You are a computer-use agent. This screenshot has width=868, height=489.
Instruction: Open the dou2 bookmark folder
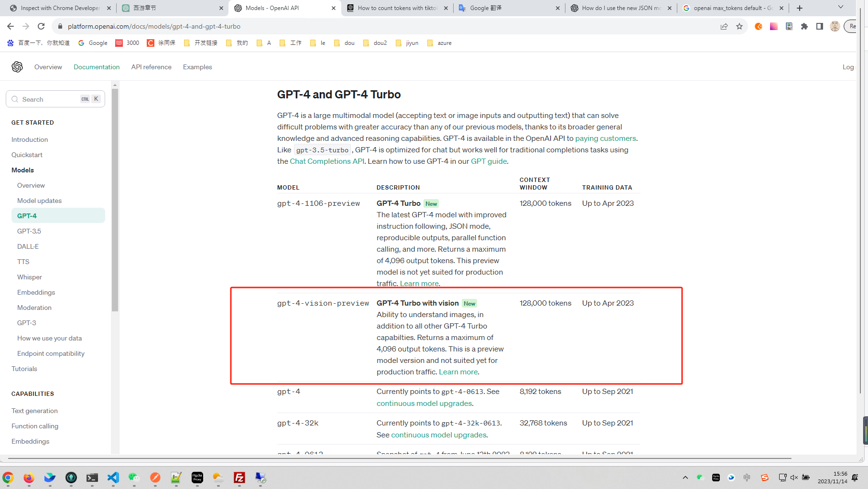375,43
